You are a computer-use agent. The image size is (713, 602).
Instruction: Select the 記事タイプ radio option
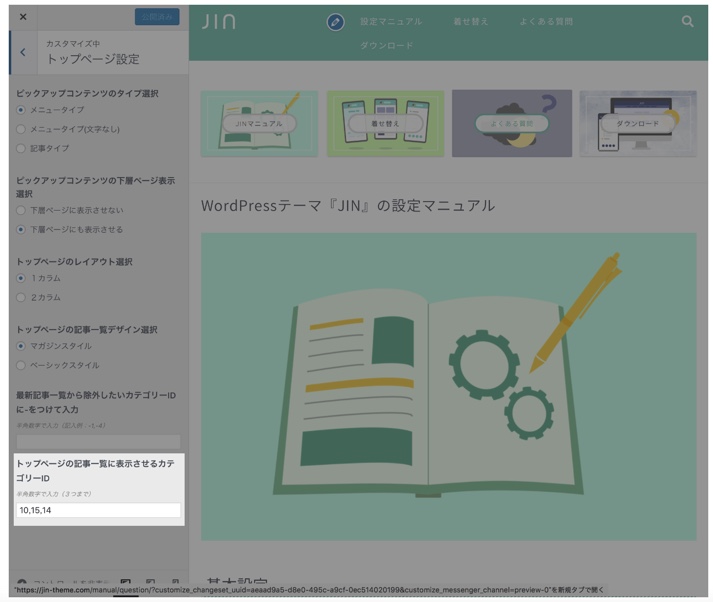[x=21, y=148]
